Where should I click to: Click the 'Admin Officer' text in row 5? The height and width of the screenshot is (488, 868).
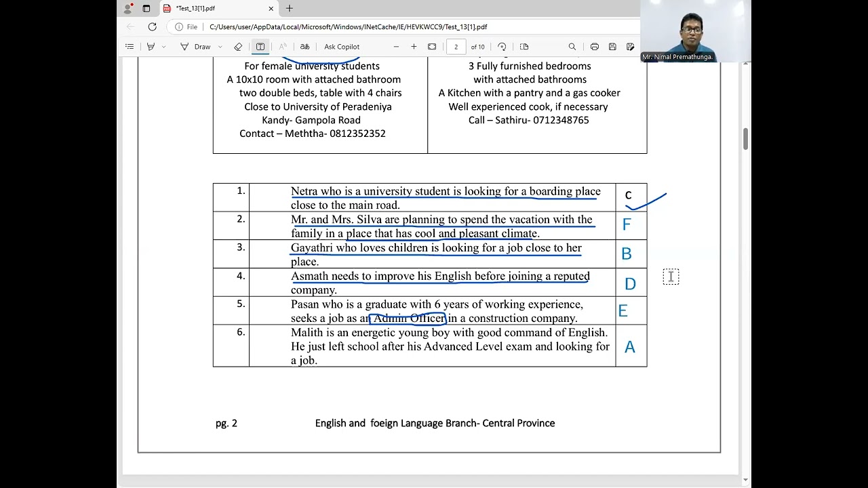409,318
